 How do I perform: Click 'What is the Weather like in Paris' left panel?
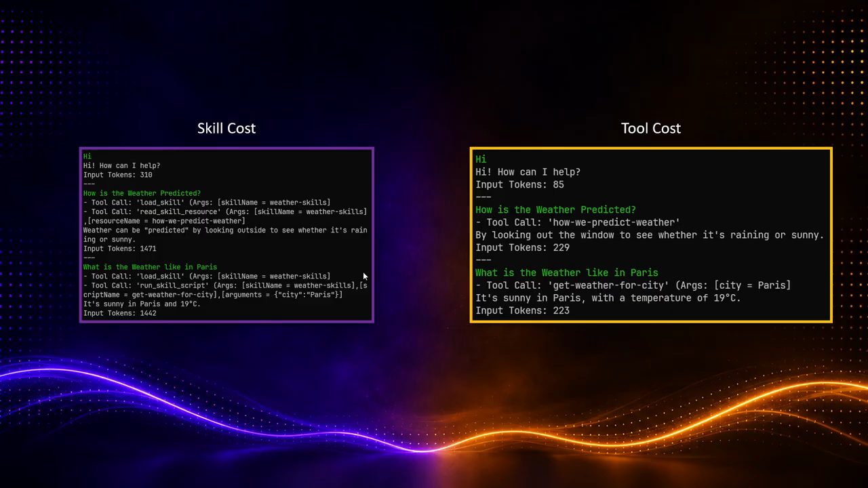pos(150,267)
